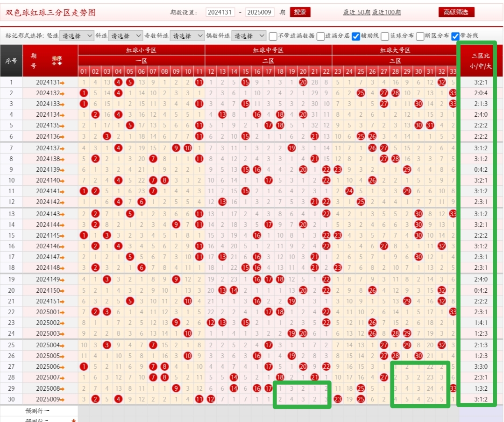Click red ball 20 in row 2024131
The width and height of the screenshot is (504, 422).
[303, 82]
